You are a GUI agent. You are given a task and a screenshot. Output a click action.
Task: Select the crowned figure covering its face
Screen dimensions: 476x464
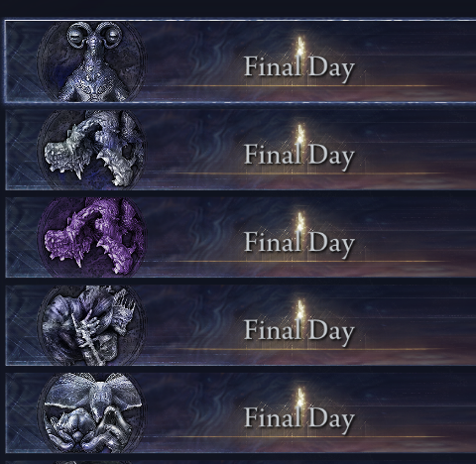91,325
